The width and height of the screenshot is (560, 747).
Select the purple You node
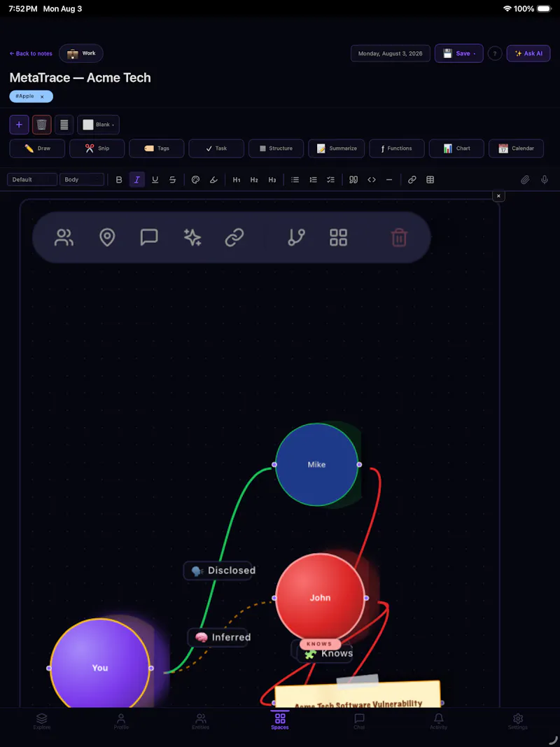[x=100, y=668]
